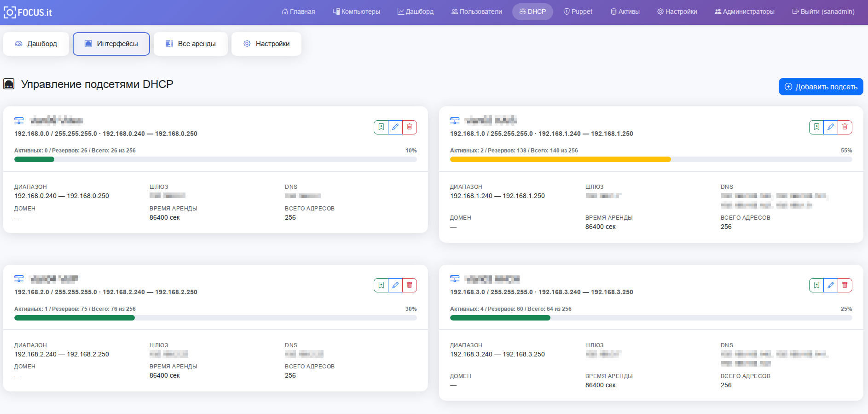Click the network icon of subnet 192.168.0.0

(x=19, y=121)
